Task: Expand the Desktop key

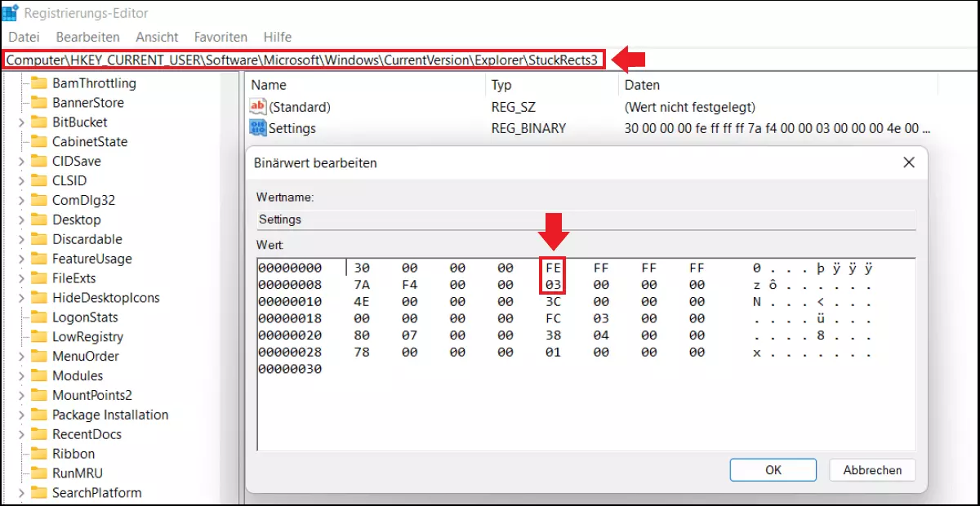Action: 21,220
